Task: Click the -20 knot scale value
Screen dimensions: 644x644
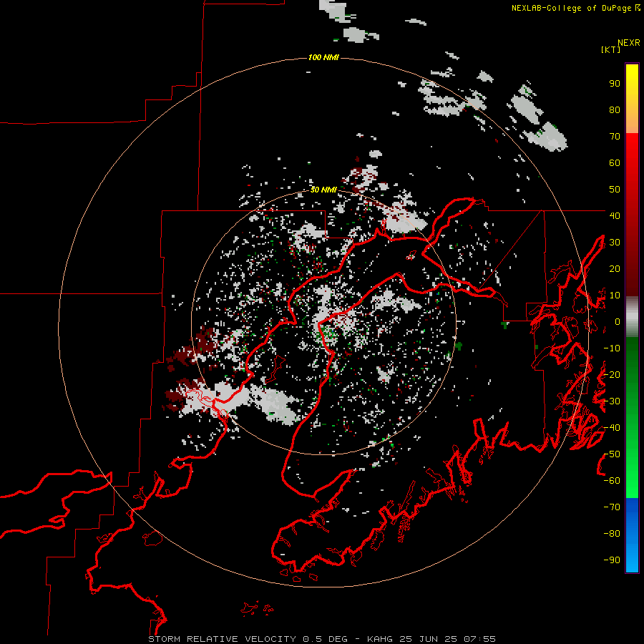Action: click(612, 374)
